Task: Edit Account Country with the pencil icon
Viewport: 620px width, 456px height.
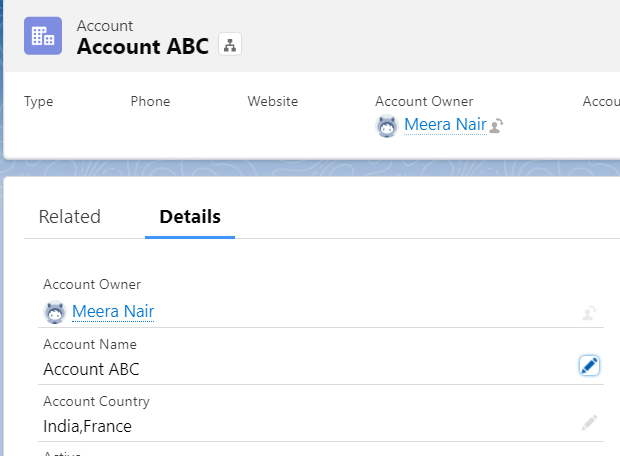Action: 589,423
